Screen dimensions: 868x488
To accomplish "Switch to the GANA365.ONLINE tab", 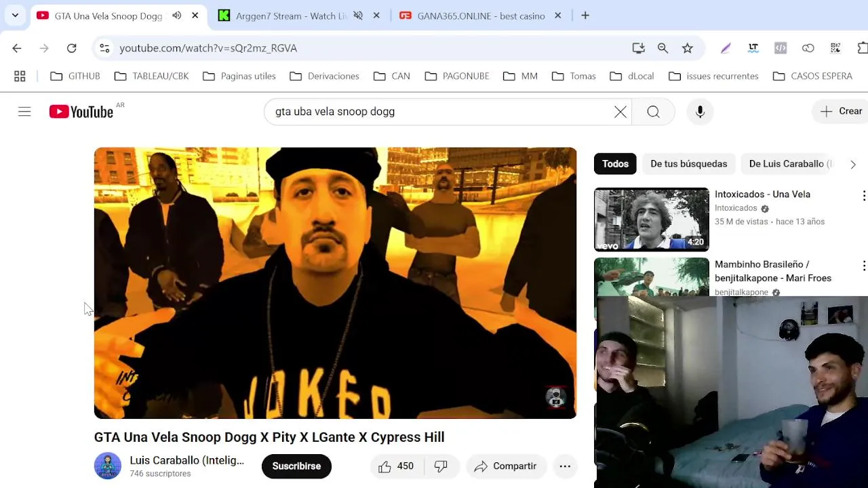I will (481, 16).
